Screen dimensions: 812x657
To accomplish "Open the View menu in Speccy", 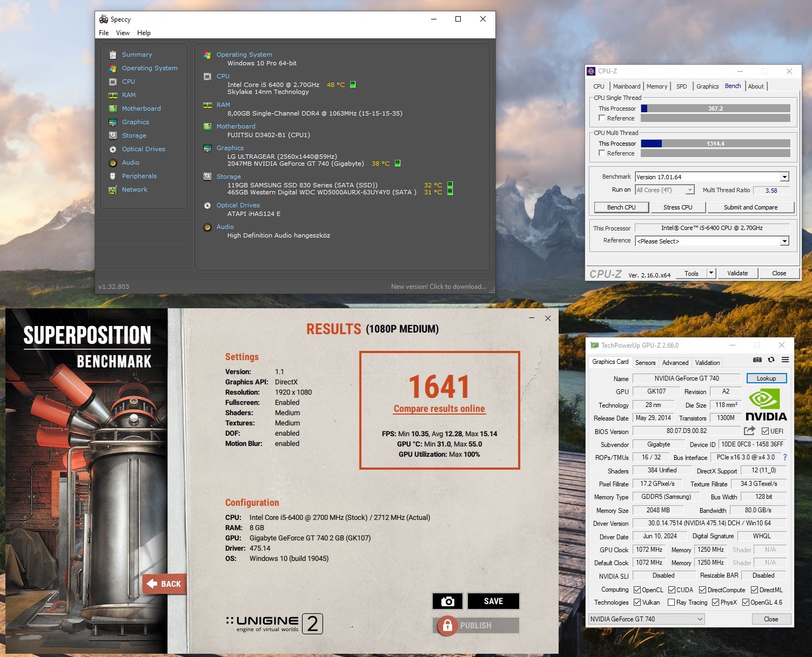I will coord(123,33).
